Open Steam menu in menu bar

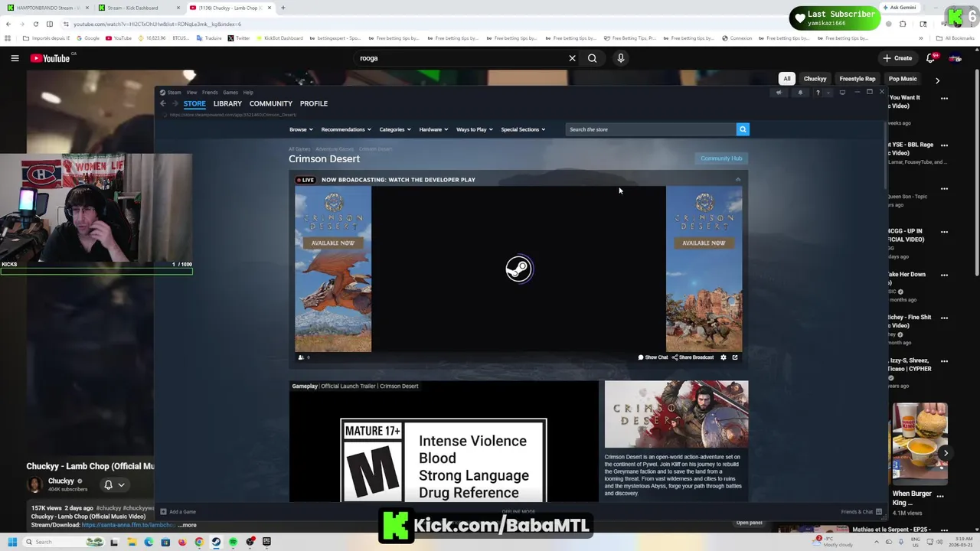pos(174,93)
